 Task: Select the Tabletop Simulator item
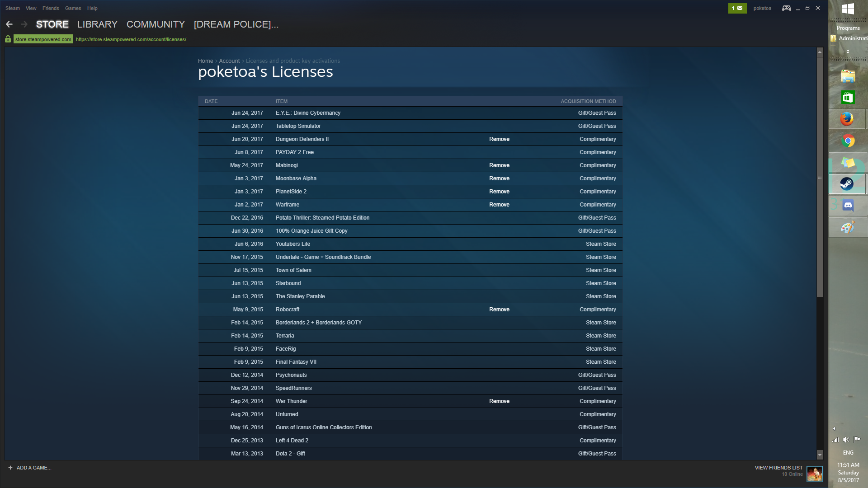pyautogui.click(x=298, y=126)
